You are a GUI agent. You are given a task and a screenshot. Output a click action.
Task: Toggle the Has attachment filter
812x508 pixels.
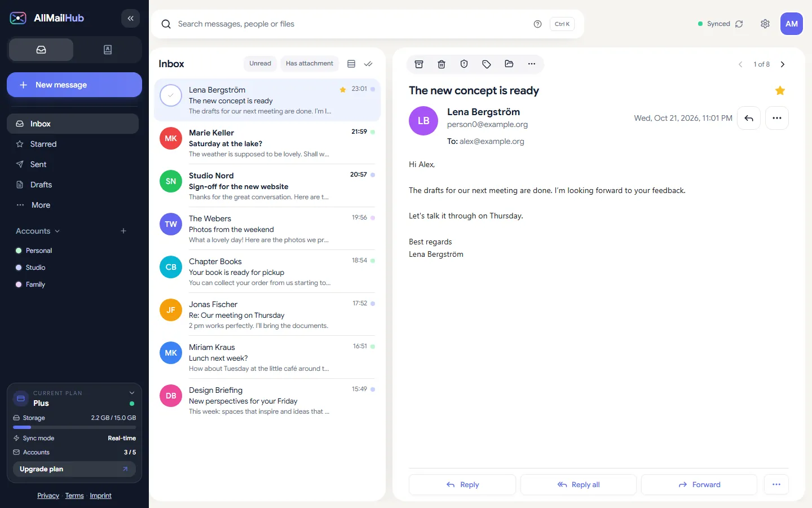pyautogui.click(x=310, y=64)
